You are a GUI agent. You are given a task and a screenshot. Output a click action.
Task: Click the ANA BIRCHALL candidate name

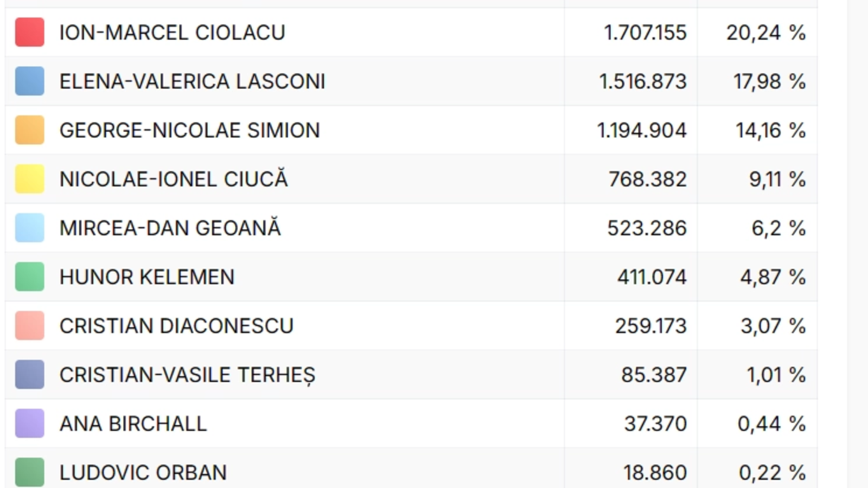(x=133, y=423)
